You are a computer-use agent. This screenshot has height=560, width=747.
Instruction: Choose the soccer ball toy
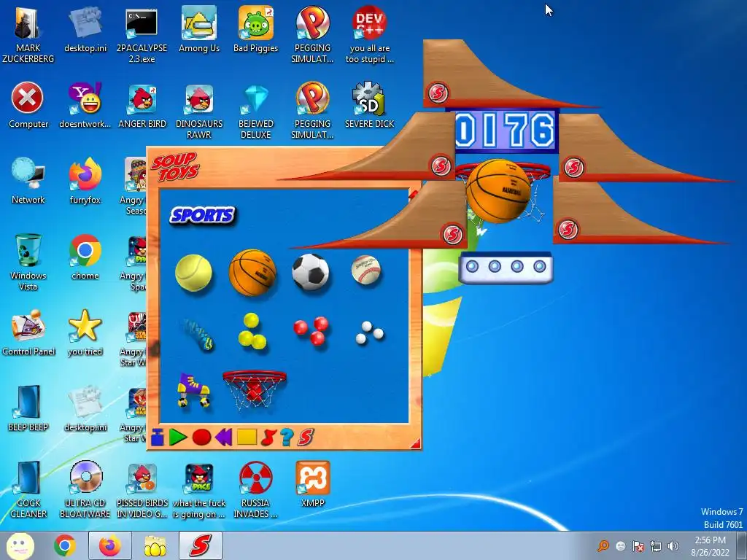(311, 272)
